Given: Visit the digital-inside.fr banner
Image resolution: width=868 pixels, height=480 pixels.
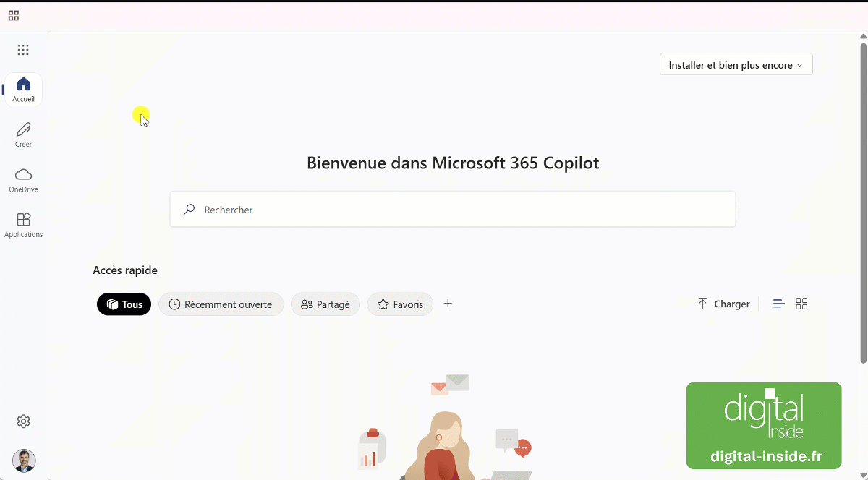Looking at the screenshot, I should coord(763,426).
